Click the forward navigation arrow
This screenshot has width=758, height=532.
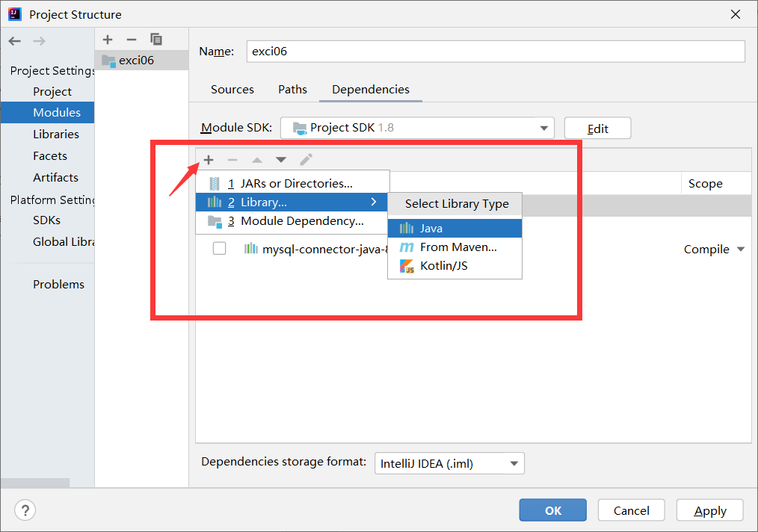[x=39, y=41]
